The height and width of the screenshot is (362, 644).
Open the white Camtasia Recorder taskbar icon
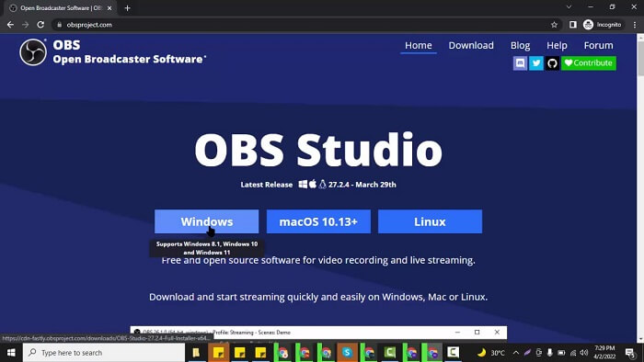453,353
